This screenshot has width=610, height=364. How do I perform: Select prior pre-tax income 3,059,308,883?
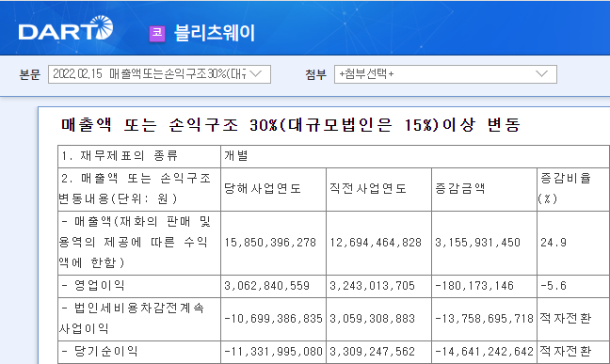[x=372, y=319]
